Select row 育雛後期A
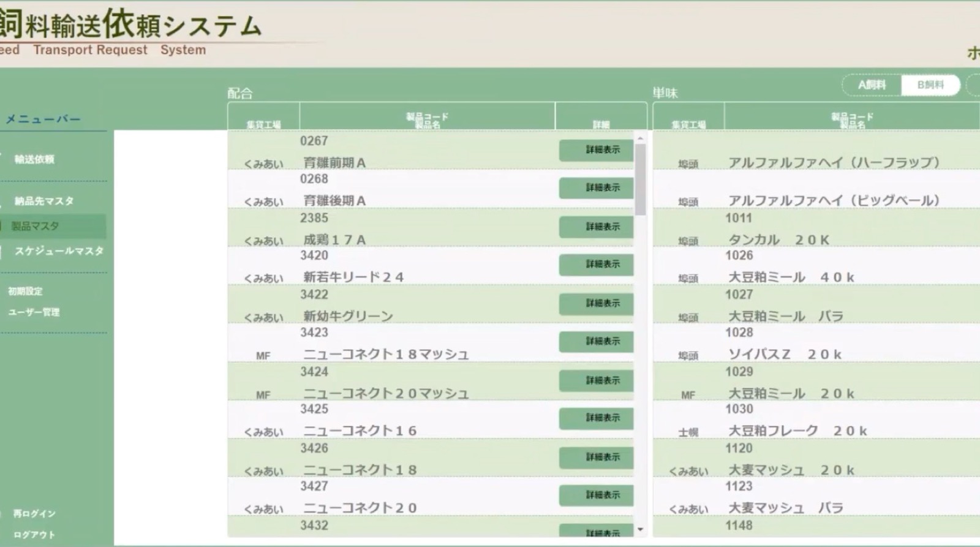This screenshot has height=547, width=980. [x=431, y=189]
